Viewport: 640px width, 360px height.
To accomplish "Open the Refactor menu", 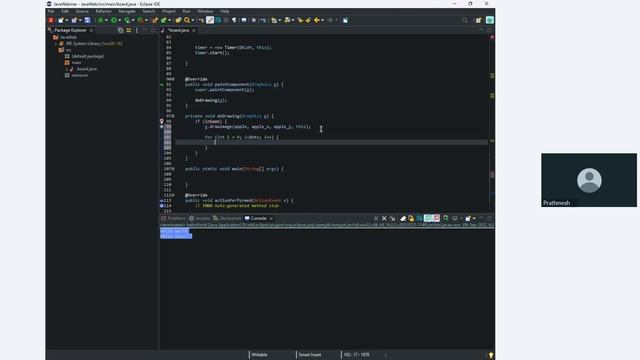I will (104, 11).
